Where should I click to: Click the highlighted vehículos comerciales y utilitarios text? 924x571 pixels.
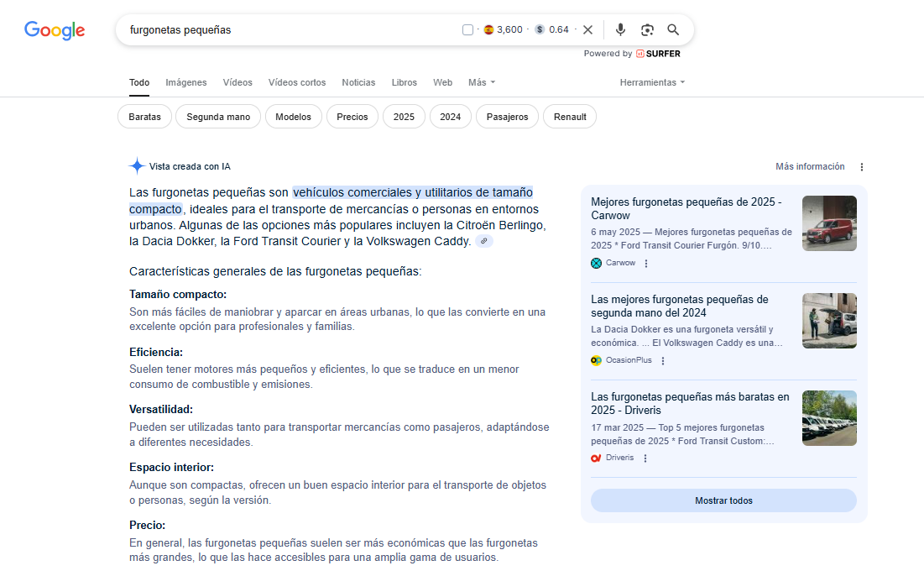pos(413,193)
